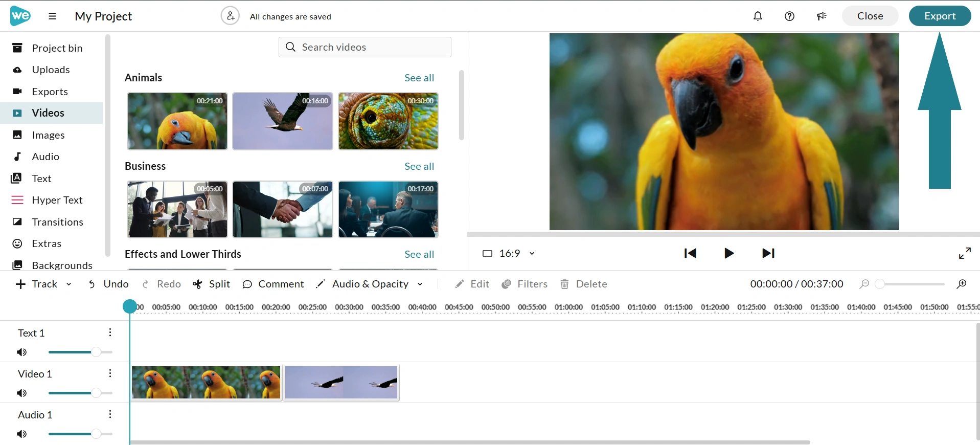
Task: Zoom out the timeline
Action: (x=864, y=284)
